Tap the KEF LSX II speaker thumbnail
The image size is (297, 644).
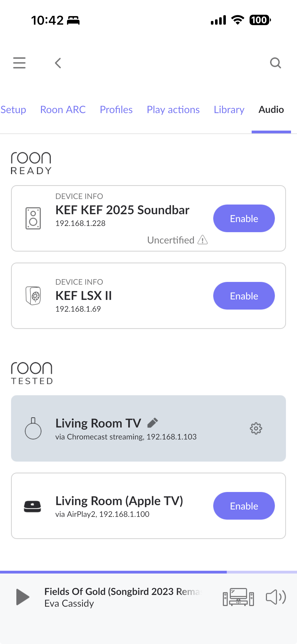[33, 296]
